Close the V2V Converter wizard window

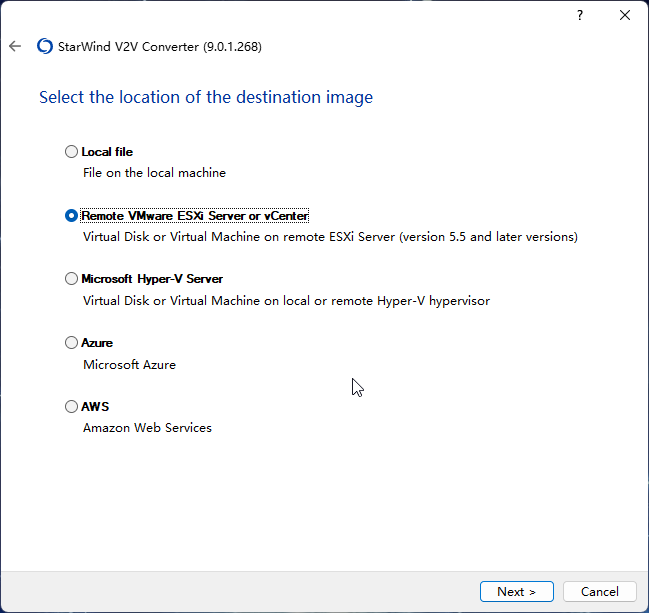pyautogui.click(x=625, y=15)
